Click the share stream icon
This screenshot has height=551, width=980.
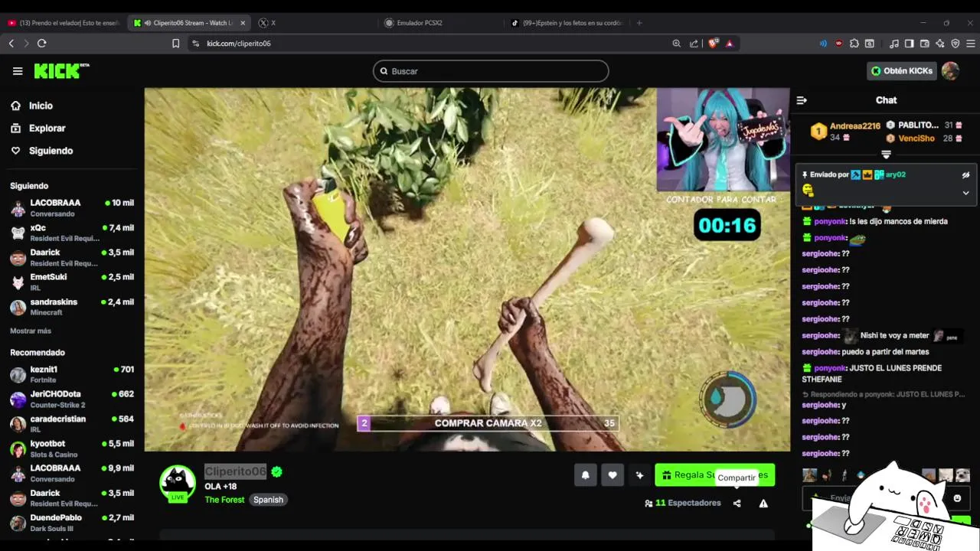pos(737,504)
